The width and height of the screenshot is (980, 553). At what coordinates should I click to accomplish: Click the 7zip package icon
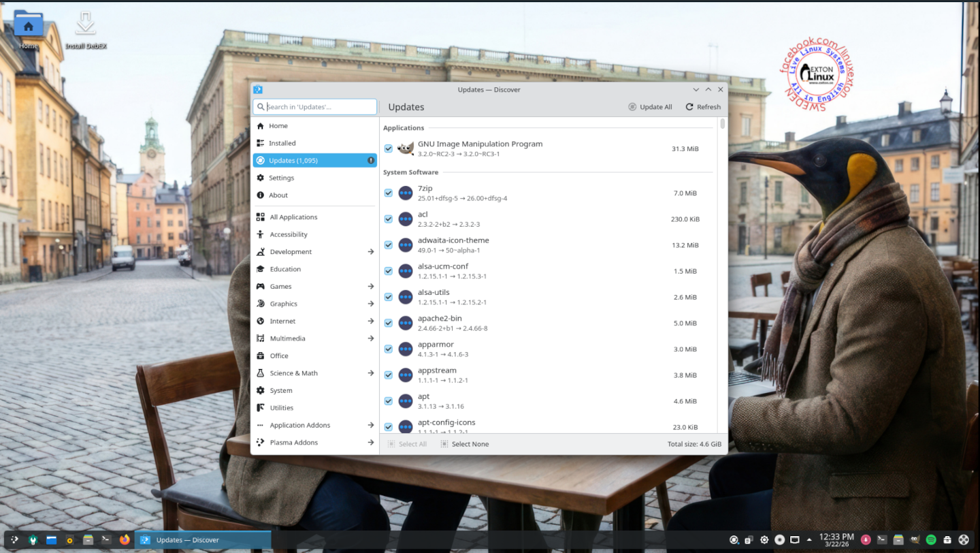[406, 193]
